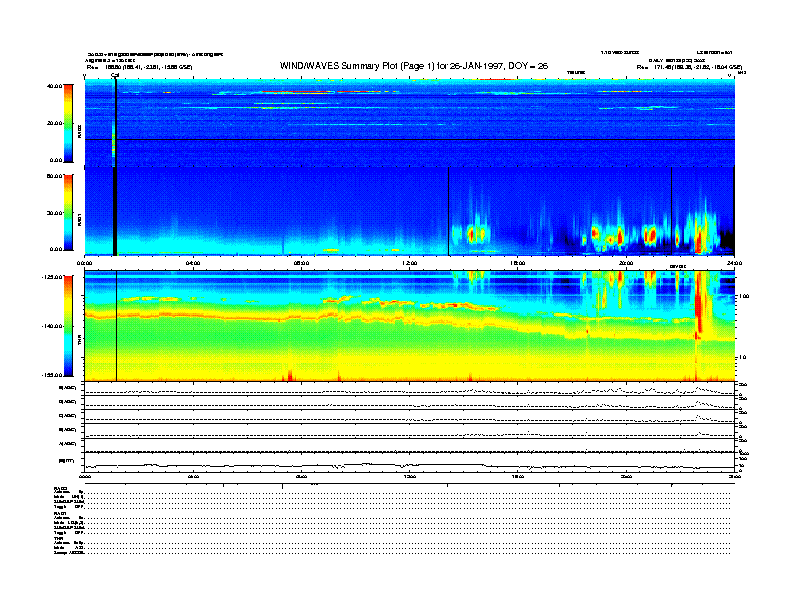The height and width of the screenshot is (612, 792).
Task: Click the tall red burst in the TNR spectrogram
Action: click(x=698, y=310)
